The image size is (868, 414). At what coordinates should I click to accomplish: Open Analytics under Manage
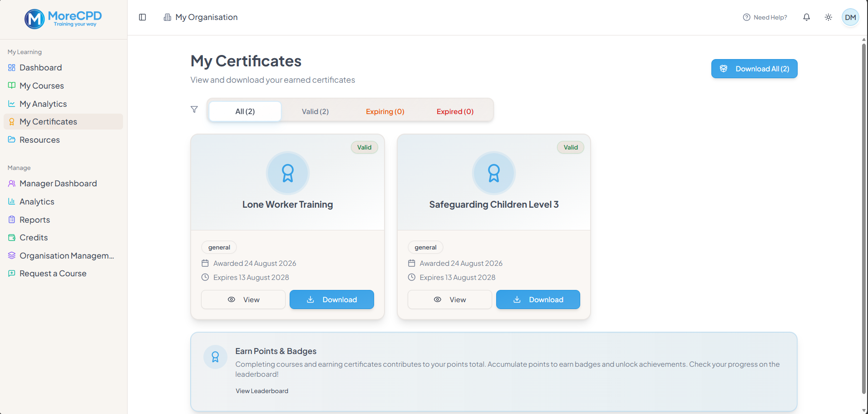coord(64,202)
